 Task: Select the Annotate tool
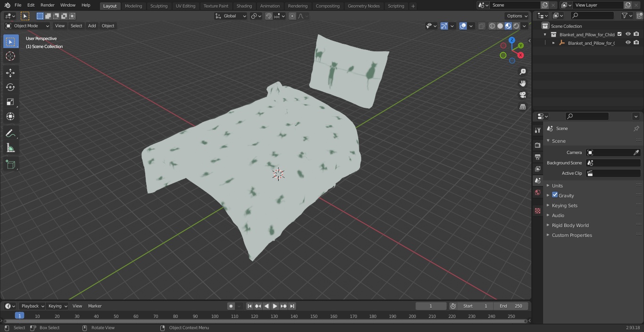[x=10, y=134]
